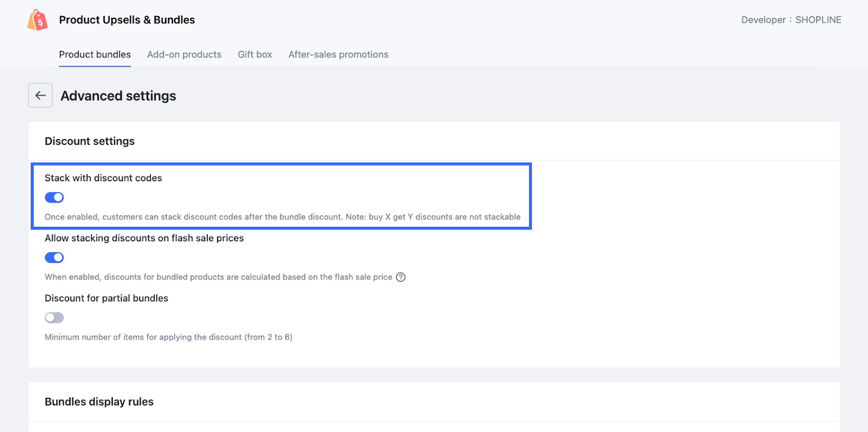Turn off stacking discounts on flash sale prices

pos(54,258)
